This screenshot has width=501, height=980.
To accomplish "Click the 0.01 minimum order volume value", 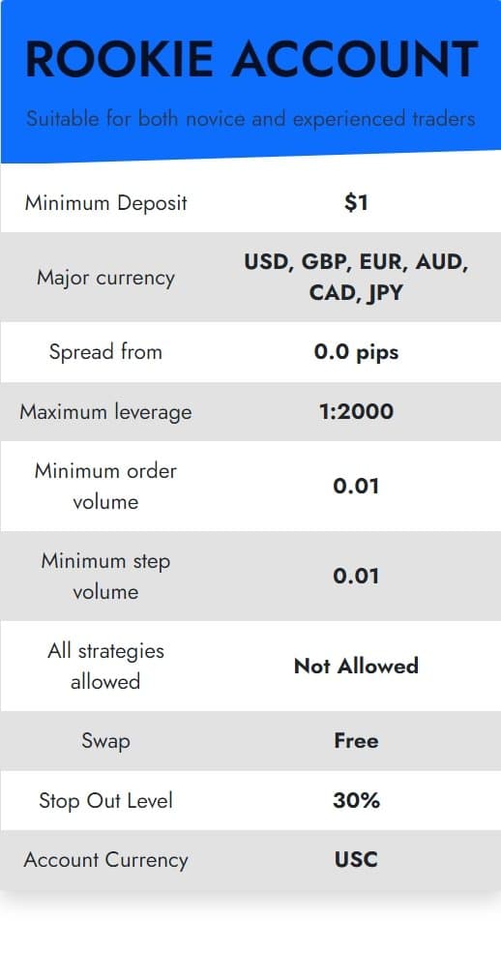I will [356, 486].
